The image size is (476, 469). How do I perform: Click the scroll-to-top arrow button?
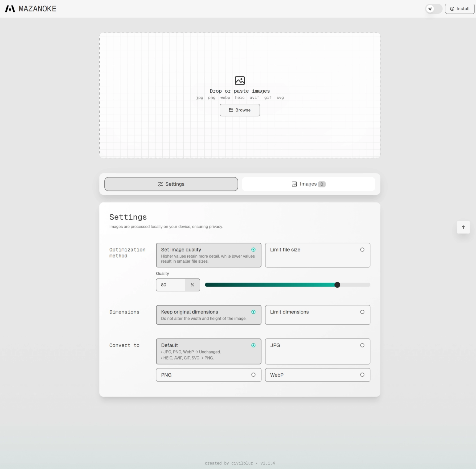[x=463, y=227]
